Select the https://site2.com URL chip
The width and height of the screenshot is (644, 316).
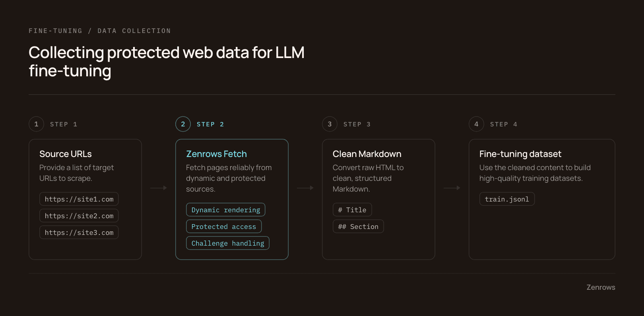[79, 216]
